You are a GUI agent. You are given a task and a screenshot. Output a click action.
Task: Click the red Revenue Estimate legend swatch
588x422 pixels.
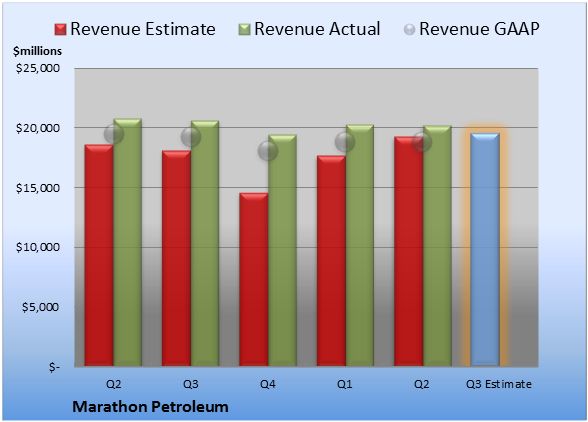point(60,30)
